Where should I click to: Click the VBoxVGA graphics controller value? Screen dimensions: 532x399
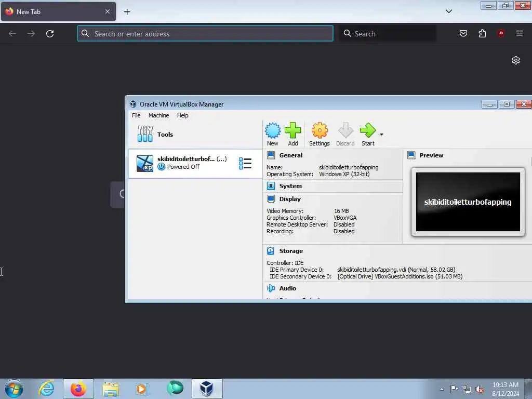(345, 218)
